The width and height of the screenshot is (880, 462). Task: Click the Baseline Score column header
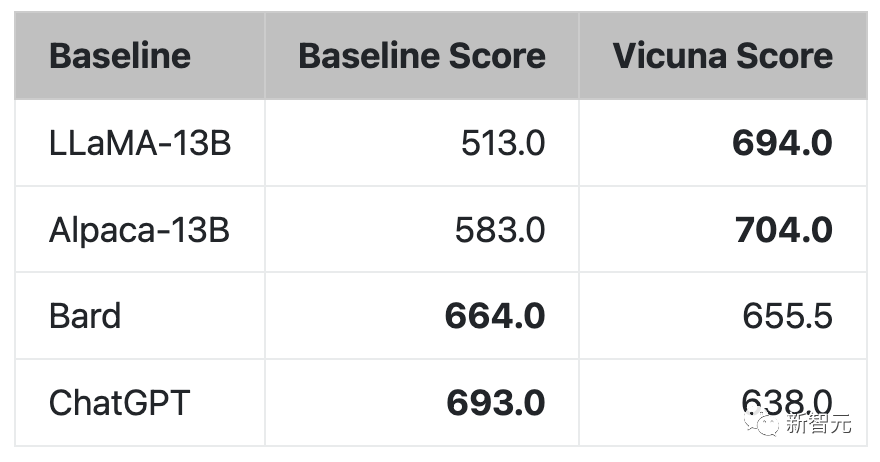pos(422,56)
